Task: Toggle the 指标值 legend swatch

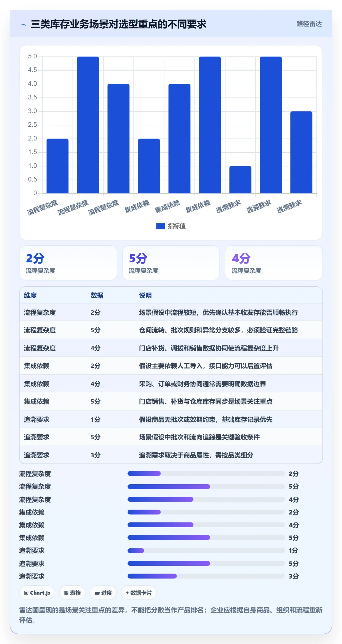Action: [x=160, y=226]
